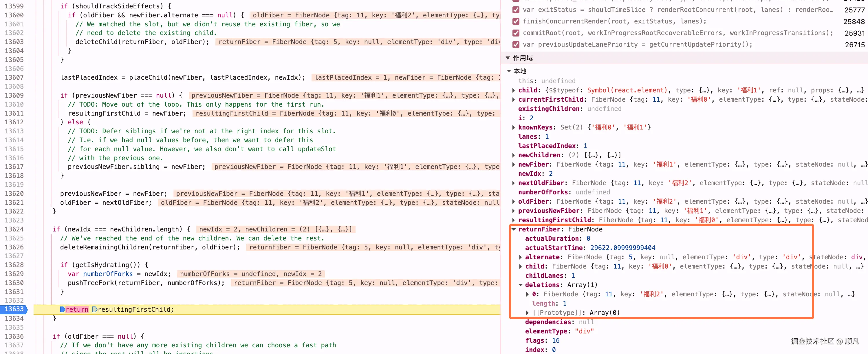The image size is (868, 354).
Task: Click the lastPlacedIndex value in scope
Action: pos(585,146)
